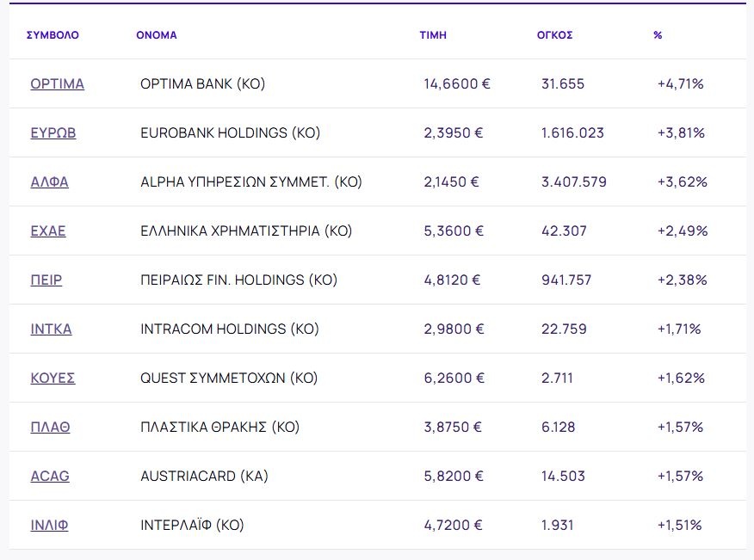Image resolution: width=754 pixels, height=560 pixels.
Task: Click the EUROBANK HOLDINGS (ΚΟ) name cell
Action: 230,133
